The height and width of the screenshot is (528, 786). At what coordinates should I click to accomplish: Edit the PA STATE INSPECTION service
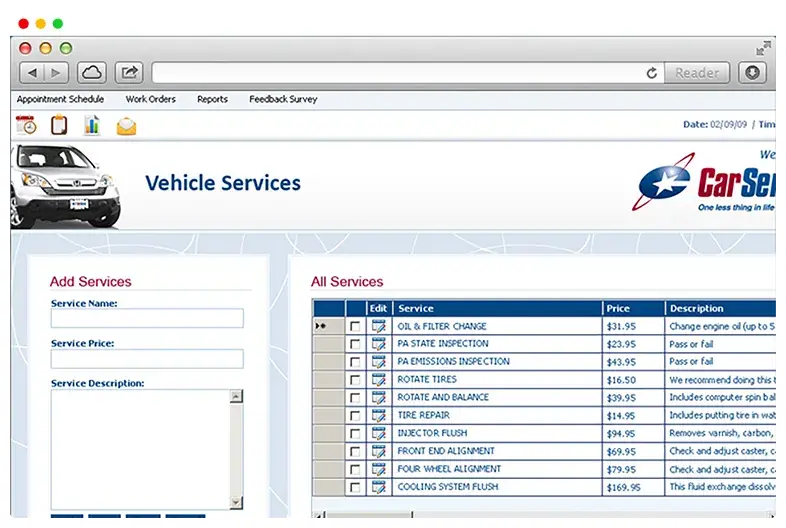pos(379,344)
